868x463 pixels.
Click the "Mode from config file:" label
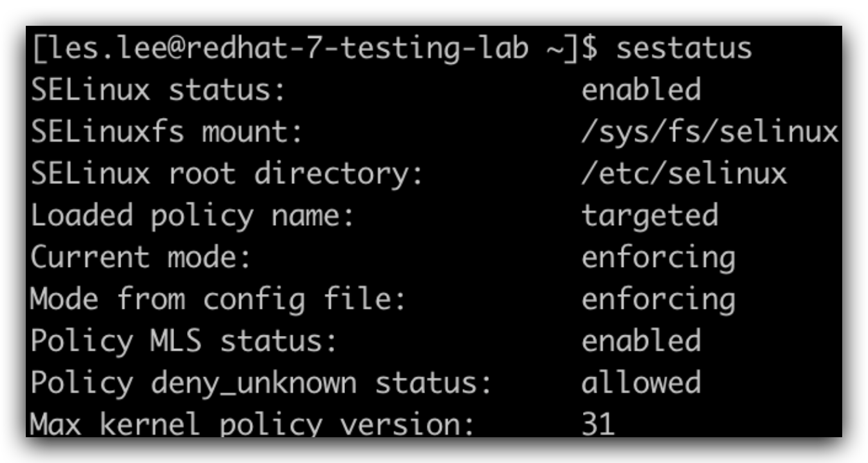(218, 300)
